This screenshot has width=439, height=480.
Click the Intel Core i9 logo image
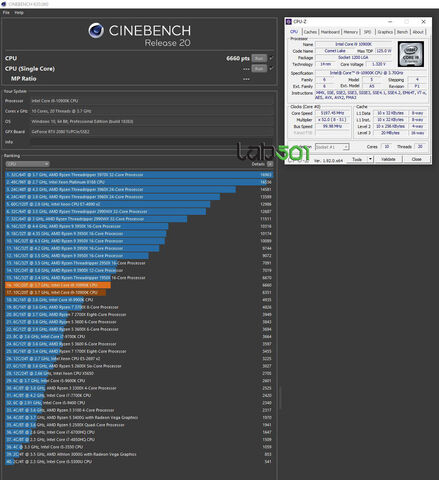tap(411, 54)
